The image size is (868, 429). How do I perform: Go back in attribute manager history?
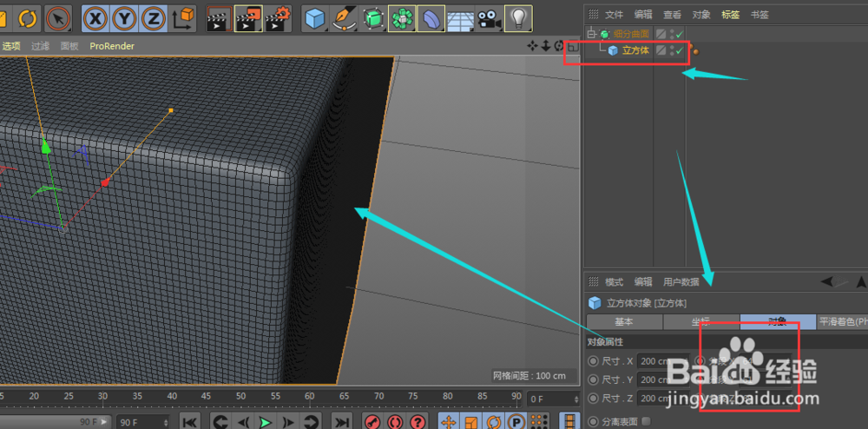827,281
